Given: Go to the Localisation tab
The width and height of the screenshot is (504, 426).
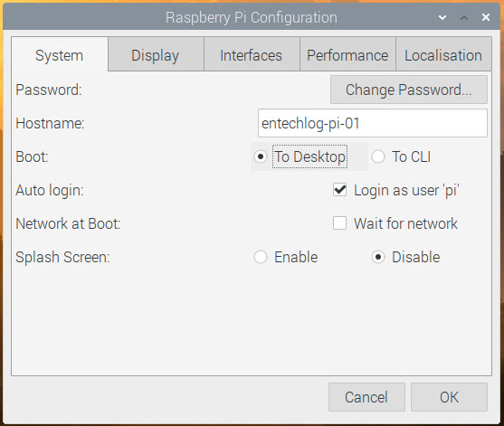Looking at the screenshot, I should point(443,54).
